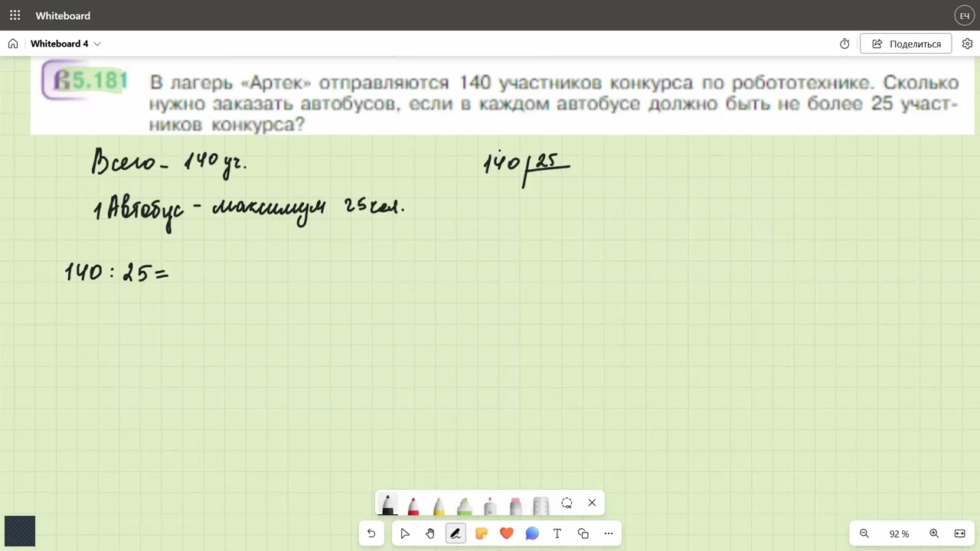Image resolution: width=980 pixels, height=551 pixels.
Task: Zoom out the canvas
Action: (x=864, y=533)
